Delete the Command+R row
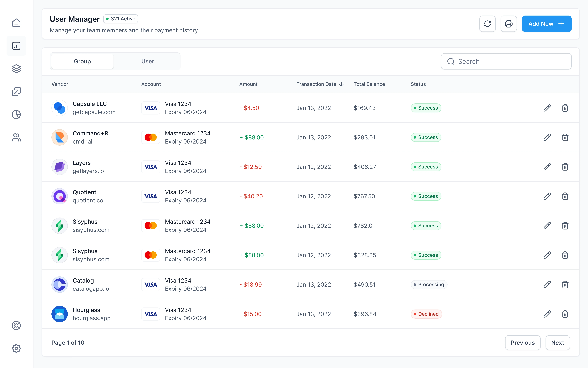Image resolution: width=588 pixels, height=368 pixels. pyautogui.click(x=565, y=137)
